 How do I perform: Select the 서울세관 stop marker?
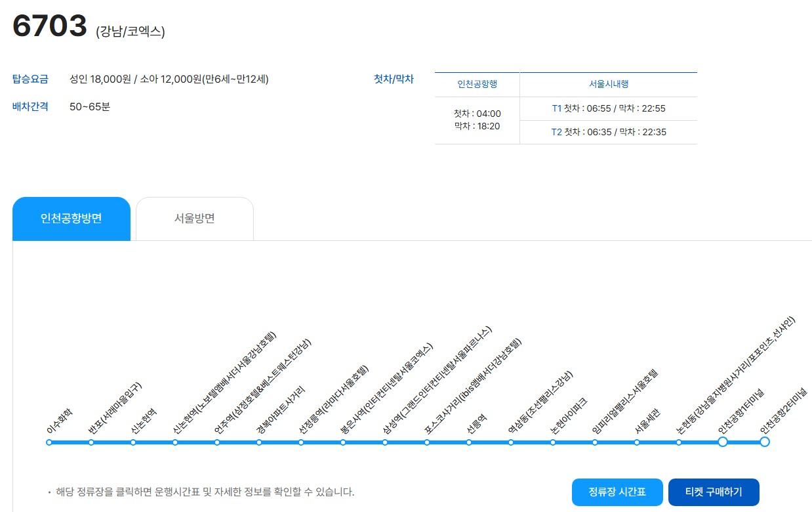pyautogui.click(x=636, y=442)
